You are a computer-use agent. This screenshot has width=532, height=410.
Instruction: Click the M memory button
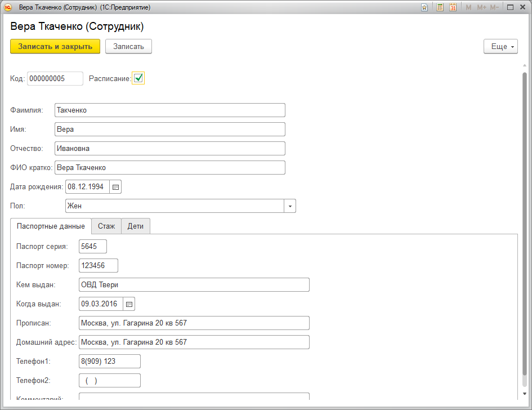pyautogui.click(x=468, y=7)
